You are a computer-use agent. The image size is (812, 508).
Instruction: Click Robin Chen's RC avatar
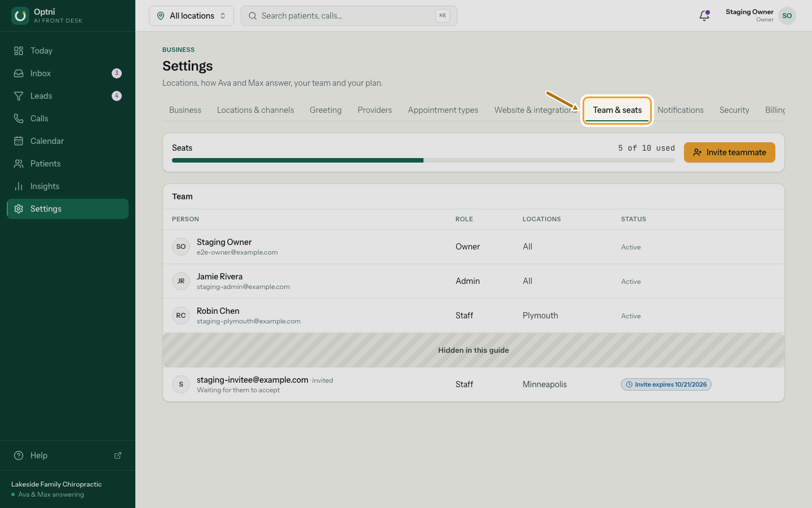181,316
